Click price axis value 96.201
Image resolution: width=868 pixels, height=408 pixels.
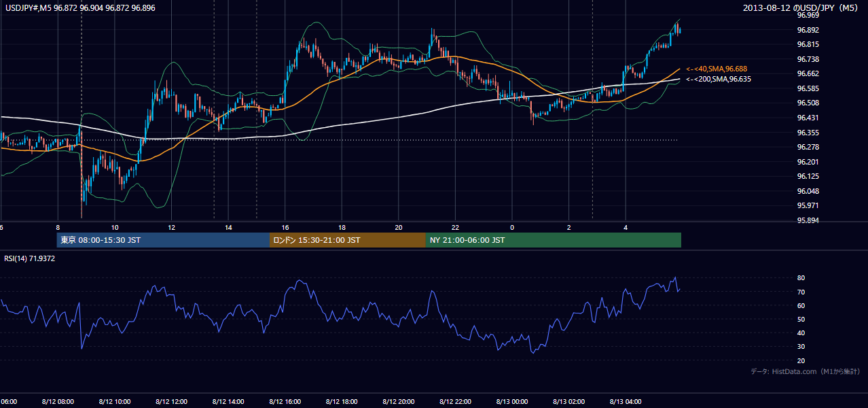click(x=809, y=162)
